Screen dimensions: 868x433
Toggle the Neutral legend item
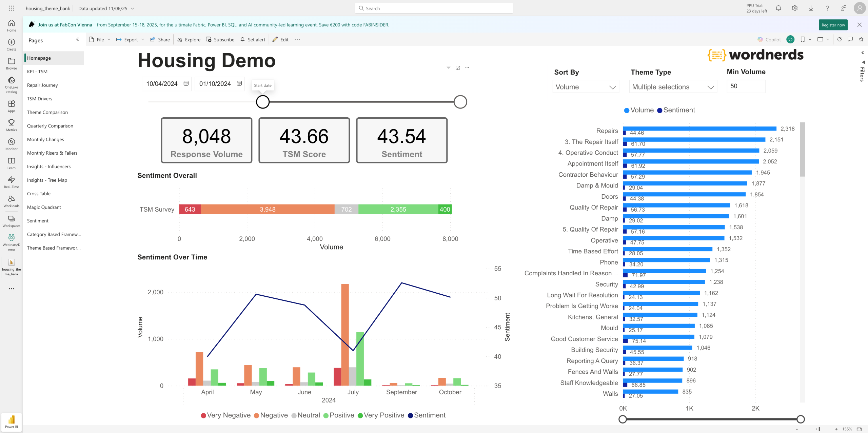coord(305,415)
